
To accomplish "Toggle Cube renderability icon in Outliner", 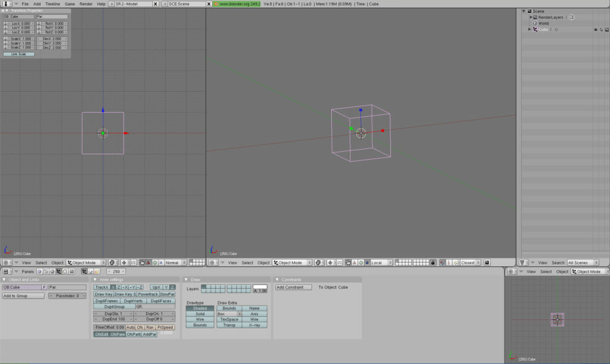I will 606,30.
